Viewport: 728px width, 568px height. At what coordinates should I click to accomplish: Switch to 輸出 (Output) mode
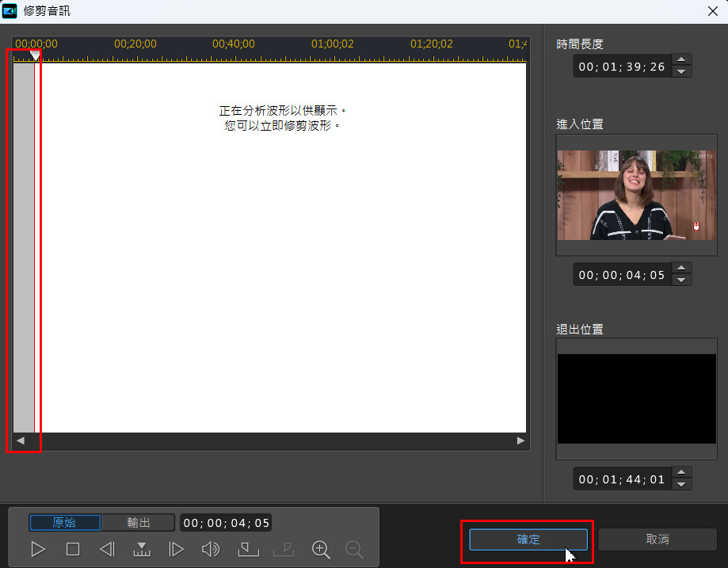[139, 523]
